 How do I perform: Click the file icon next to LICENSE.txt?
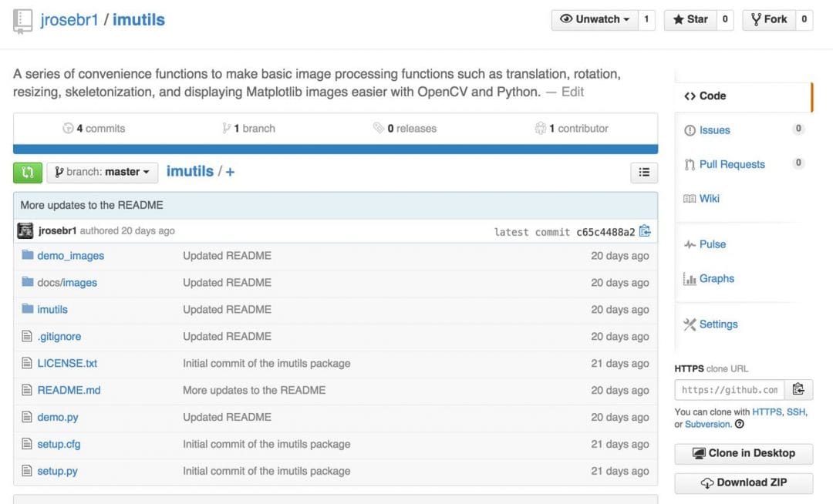pyautogui.click(x=26, y=363)
